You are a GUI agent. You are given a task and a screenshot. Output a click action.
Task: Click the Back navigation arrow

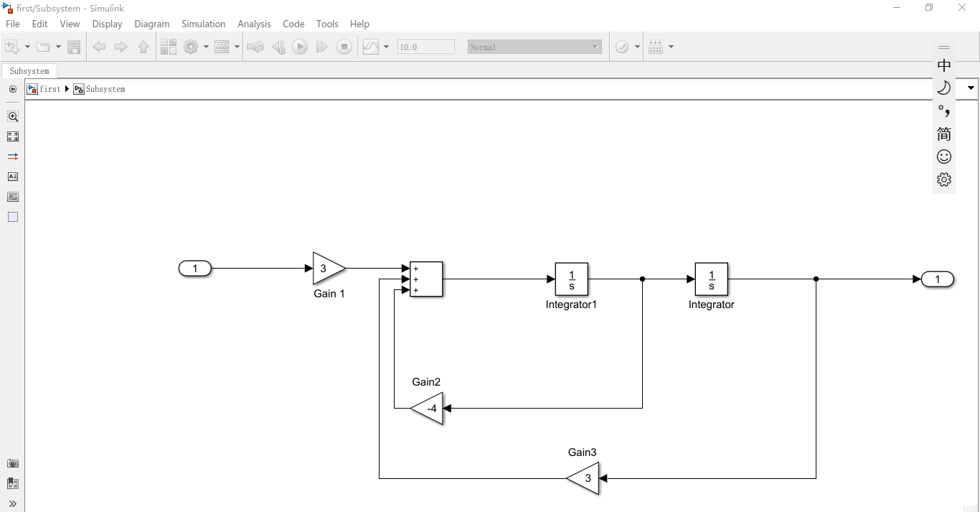pos(100,47)
